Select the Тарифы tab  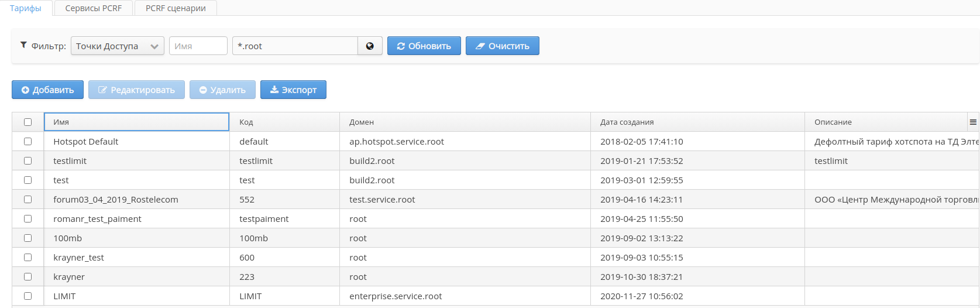tap(26, 8)
